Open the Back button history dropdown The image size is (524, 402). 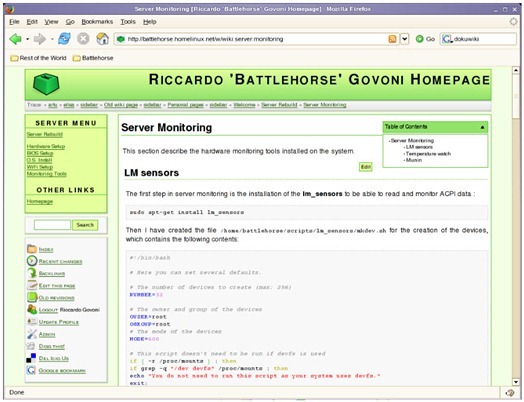[x=27, y=39]
